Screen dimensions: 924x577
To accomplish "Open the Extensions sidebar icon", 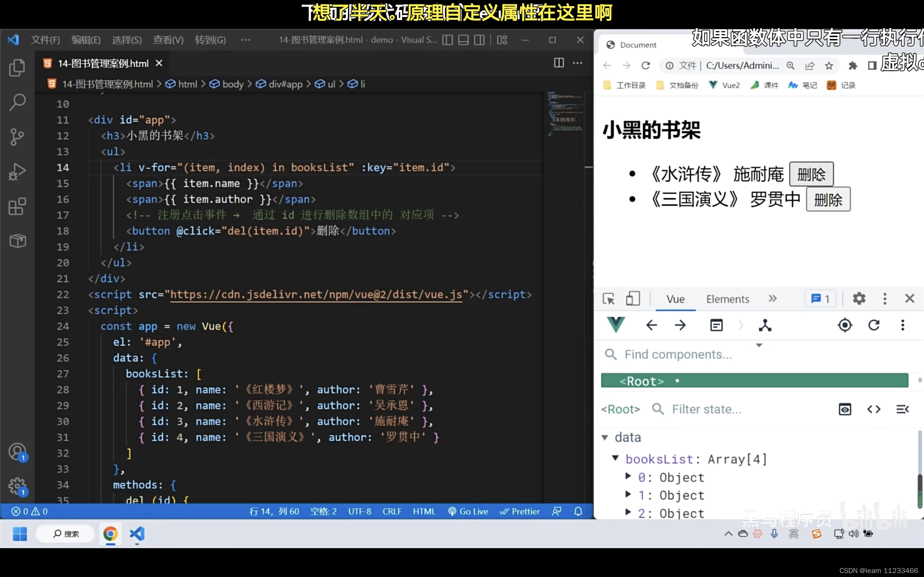I will point(17,206).
